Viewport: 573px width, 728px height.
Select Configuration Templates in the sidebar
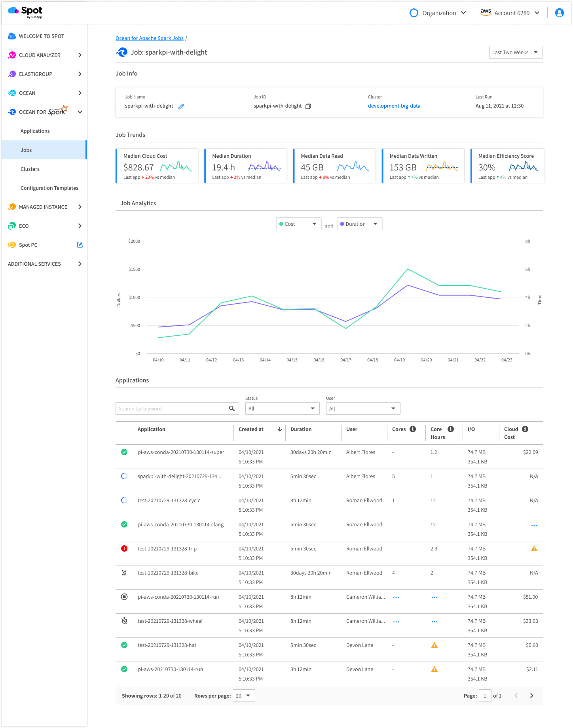49,188
